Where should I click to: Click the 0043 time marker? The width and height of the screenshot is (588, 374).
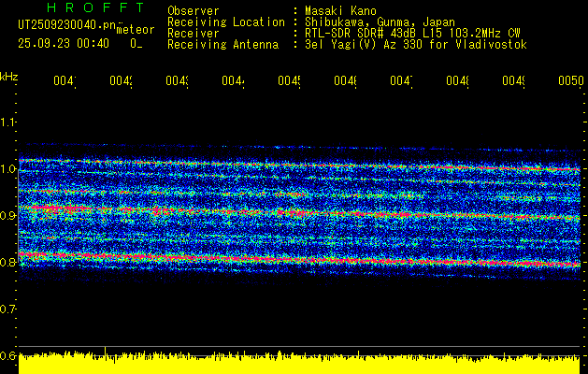(x=177, y=80)
